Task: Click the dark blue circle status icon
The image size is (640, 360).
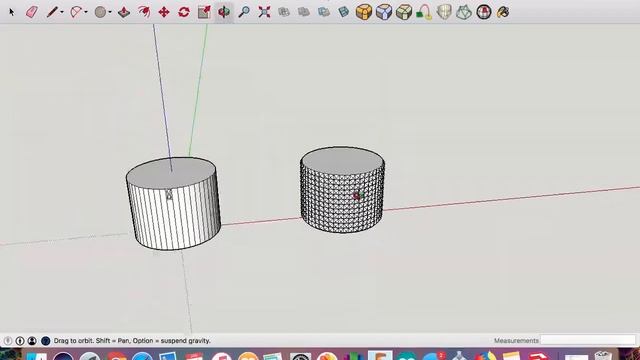Action: click(45, 341)
